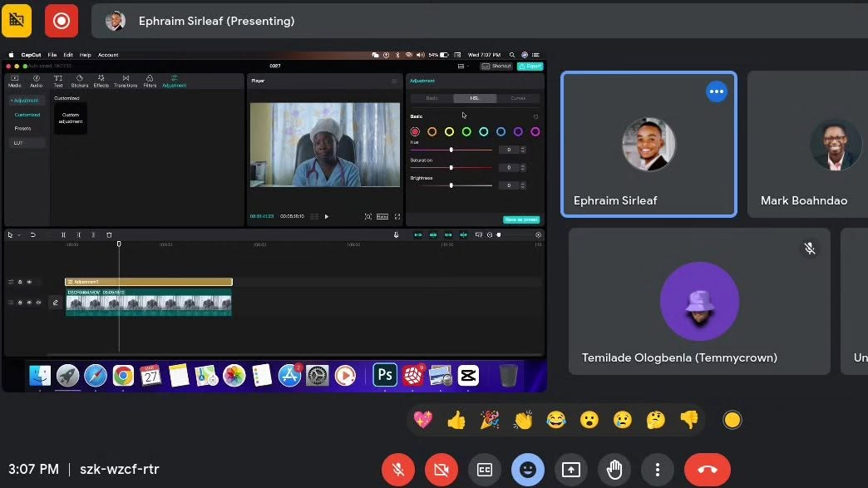The image size is (868, 488).
Task: Open the App Store from the dock
Action: [x=289, y=376]
